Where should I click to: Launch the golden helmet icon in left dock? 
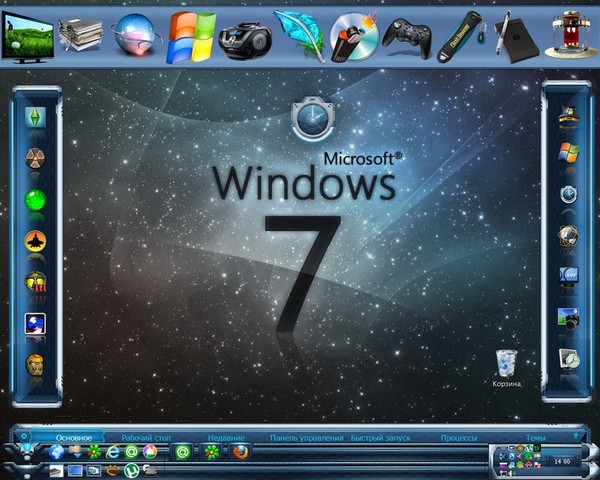point(35,364)
